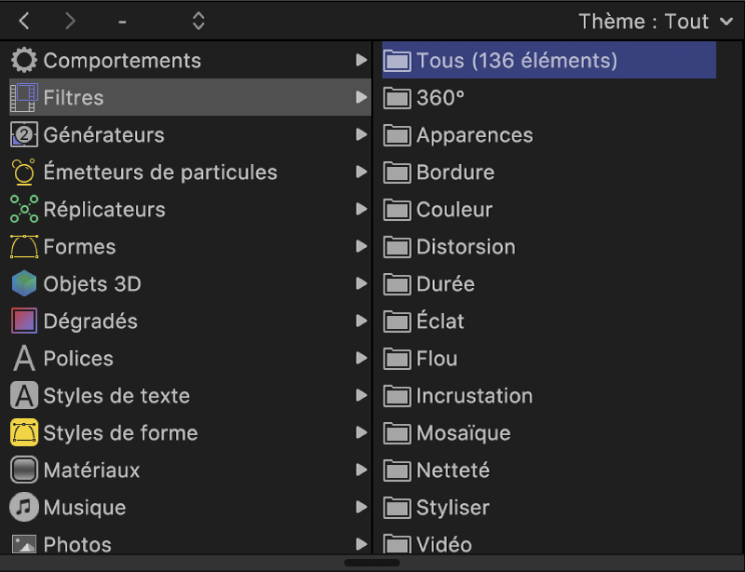Grab the bottom pane divider handle

tap(372, 563)
